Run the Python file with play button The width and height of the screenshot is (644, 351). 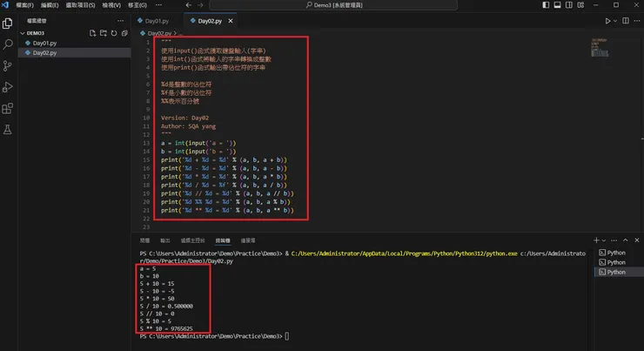click(x=607, y=21)
